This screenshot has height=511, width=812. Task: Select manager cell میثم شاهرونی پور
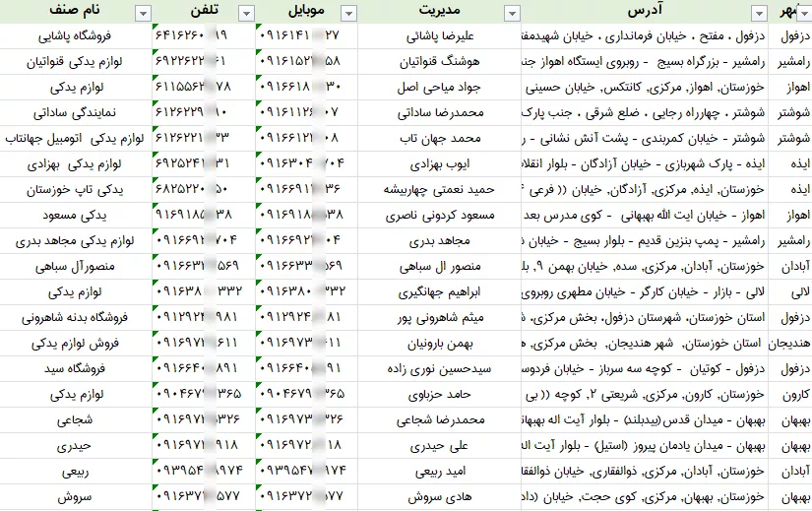(440, 318)
